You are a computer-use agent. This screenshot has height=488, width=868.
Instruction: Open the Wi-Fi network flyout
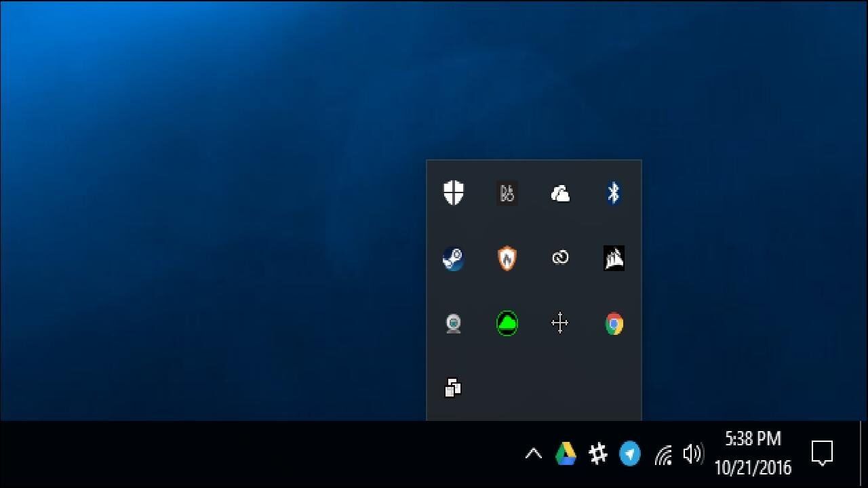point(663,455)
